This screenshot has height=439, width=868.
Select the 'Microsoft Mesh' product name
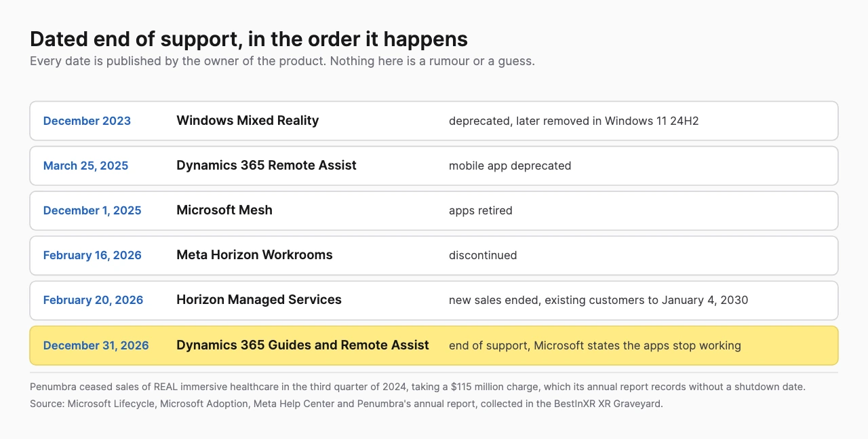(224, 210)
